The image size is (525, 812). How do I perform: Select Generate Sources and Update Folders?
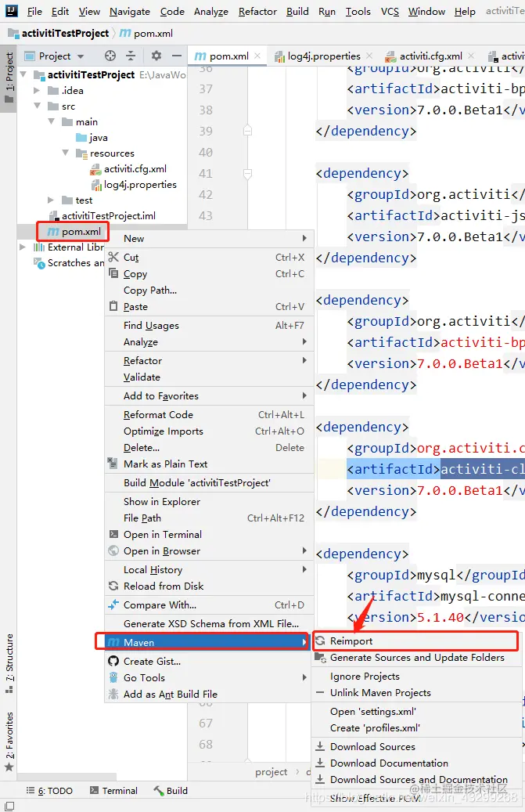pyautogui.click(x=417, y=657)
